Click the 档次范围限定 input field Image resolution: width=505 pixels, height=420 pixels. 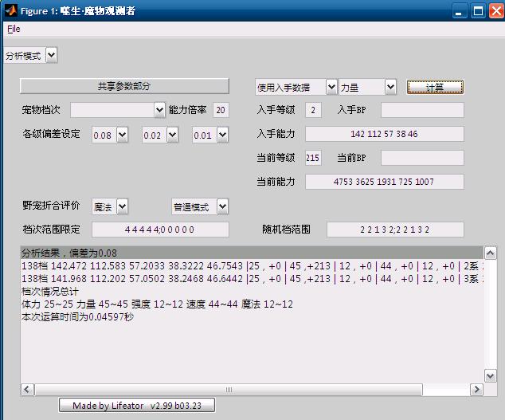pyautogui.click(x=160, y=230)
